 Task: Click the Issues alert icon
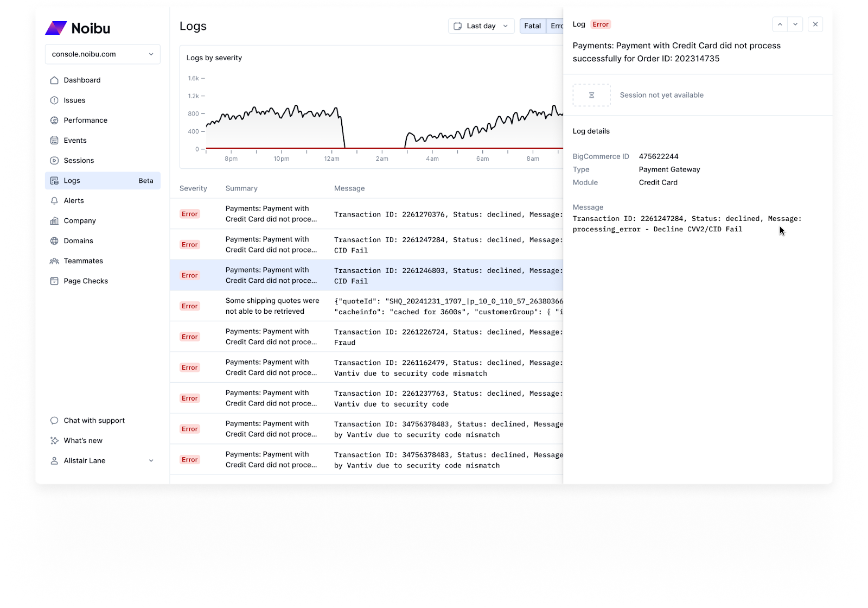coord(54,100)
